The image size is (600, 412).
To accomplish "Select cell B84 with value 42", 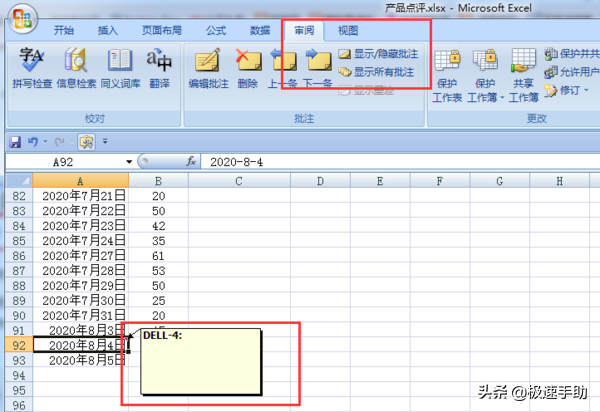I will point(158,226).
